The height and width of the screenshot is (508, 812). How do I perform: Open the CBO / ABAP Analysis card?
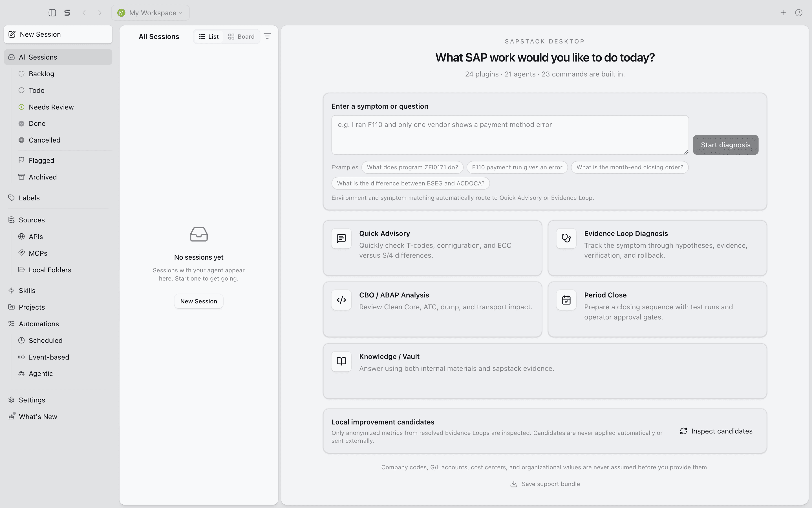[432, 309]
